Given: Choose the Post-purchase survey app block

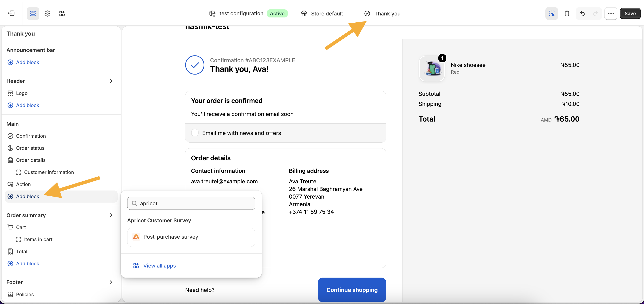Looking at the screenshot, I should click(x=191, y=237).
